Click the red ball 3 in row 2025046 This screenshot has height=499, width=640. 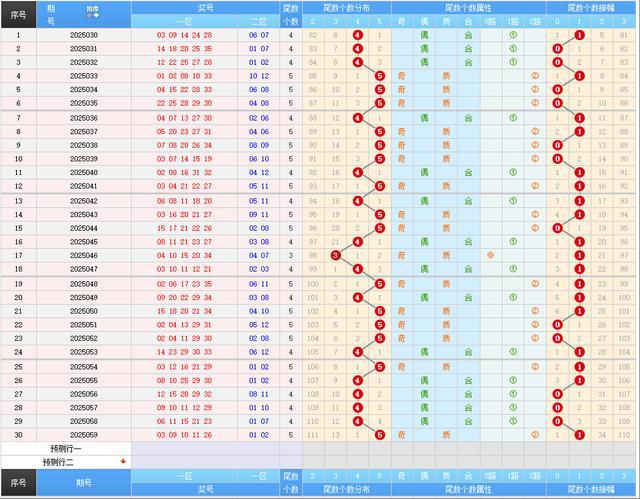point(336,255)
